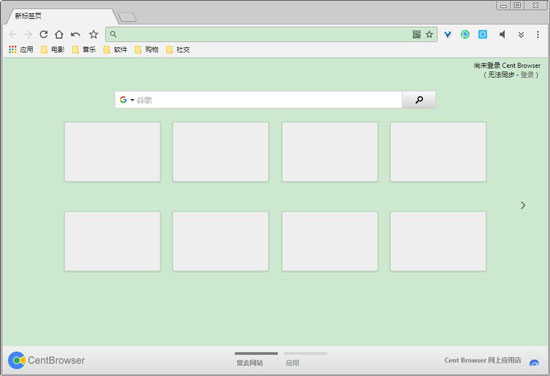550x376 pixels.
Task: Open the 软件 bookmarks folder
Action: tap(115, 49)
